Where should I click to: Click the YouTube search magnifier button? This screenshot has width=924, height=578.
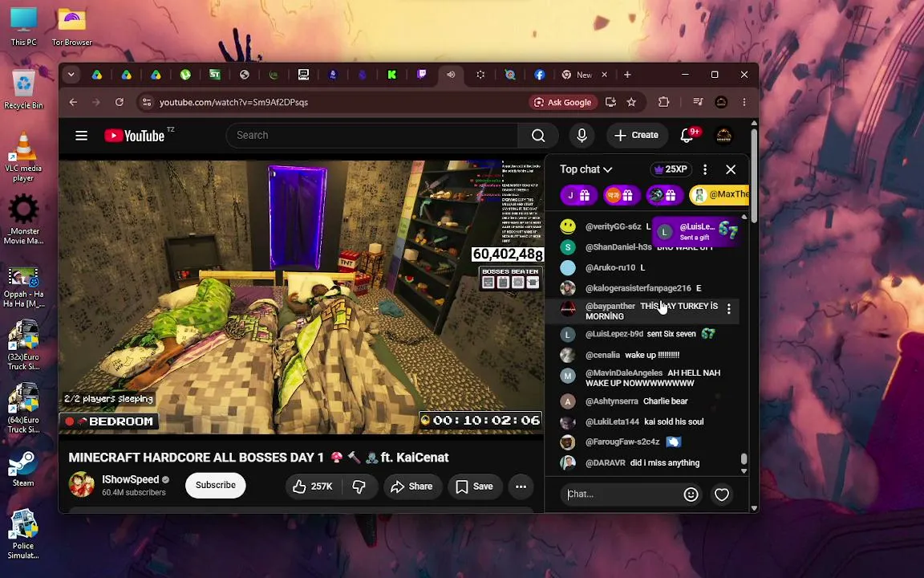pos(538,136)
